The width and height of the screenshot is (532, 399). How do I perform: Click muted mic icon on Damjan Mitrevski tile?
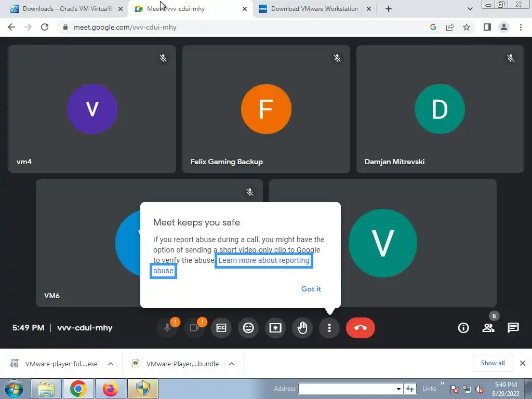511,58
